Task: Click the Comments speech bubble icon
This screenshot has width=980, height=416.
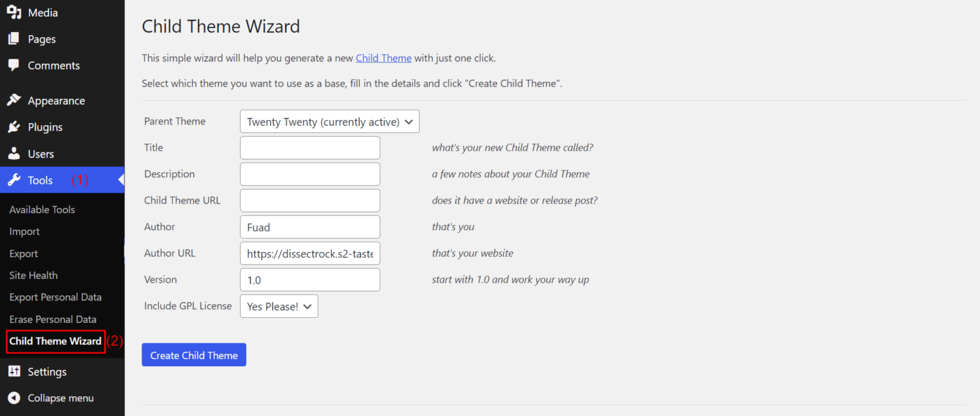Action: pyautogui.click(x=14, y=65)
